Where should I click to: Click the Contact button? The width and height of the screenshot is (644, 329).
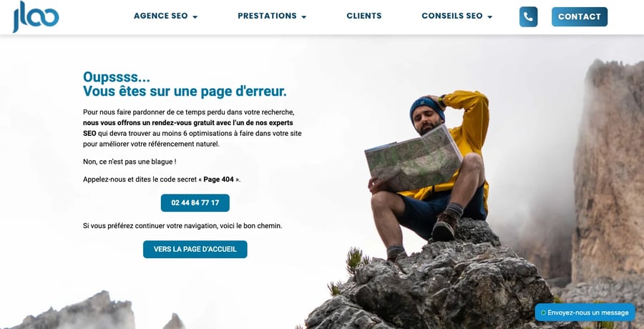(x=579, y=17)
